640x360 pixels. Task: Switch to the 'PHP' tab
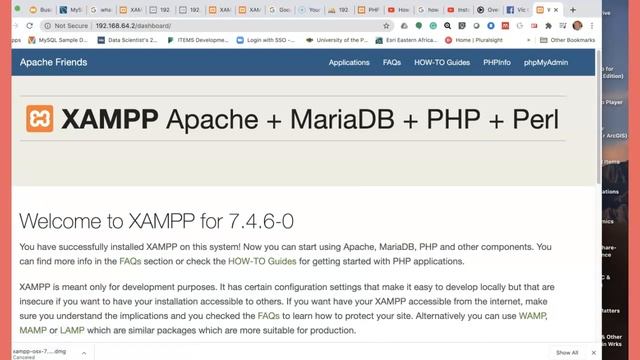pyautogui.click(x=369, y=10)
